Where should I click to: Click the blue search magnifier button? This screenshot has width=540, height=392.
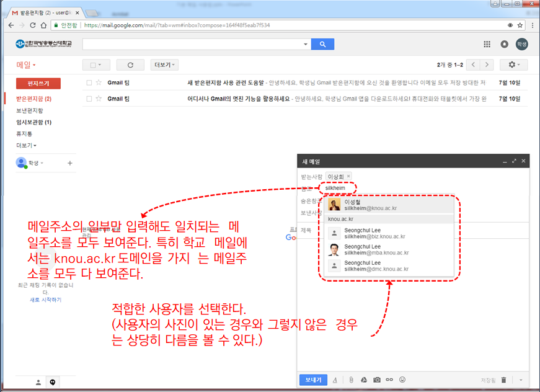click(x=322, y=44)
